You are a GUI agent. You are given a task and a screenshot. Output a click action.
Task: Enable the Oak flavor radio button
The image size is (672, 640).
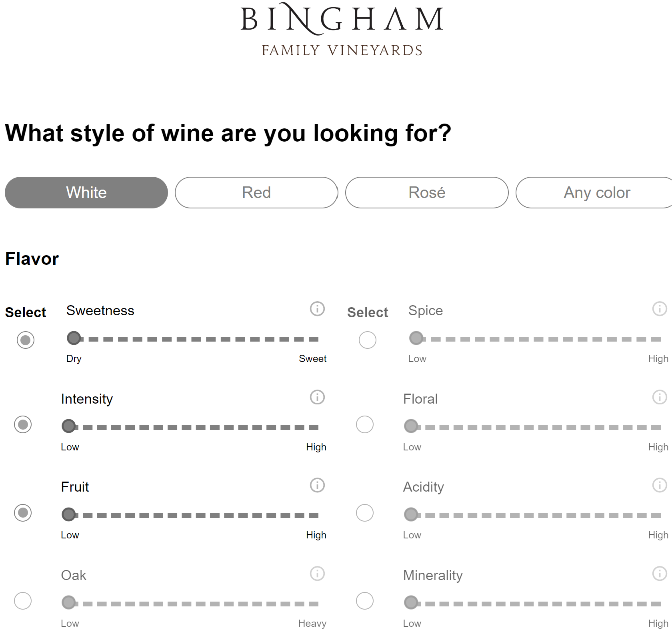click(x=23, y=601)
